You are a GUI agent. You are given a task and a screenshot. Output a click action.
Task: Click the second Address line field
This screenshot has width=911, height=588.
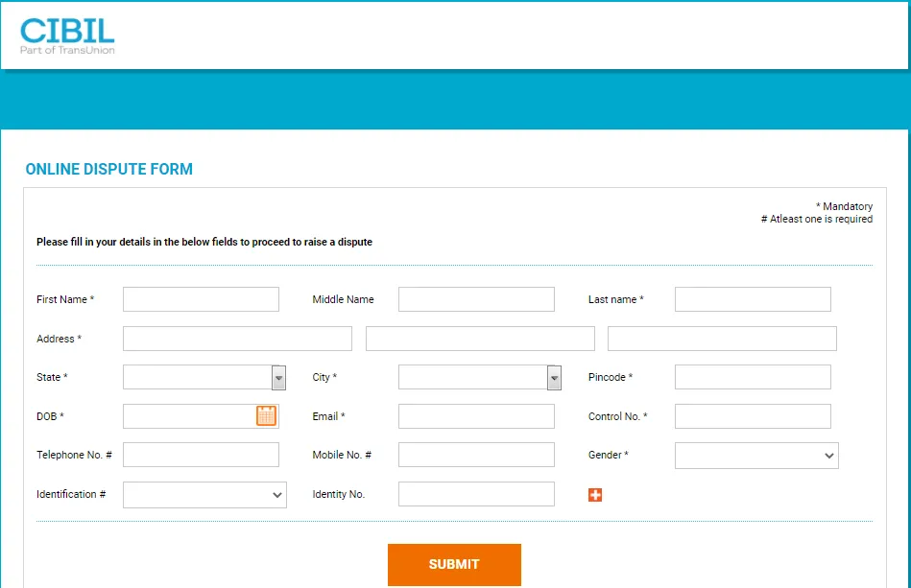480,339
